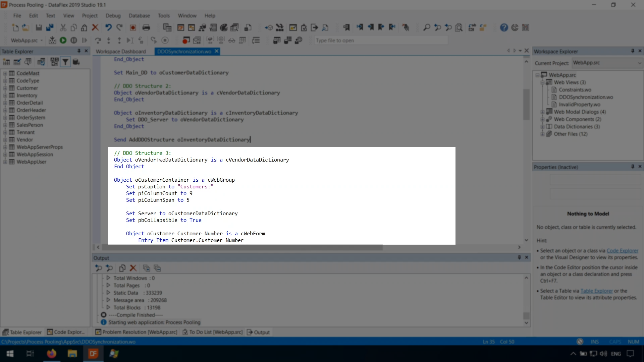Click the green Run program icon
This screenshot has height=362, width=644.
[63, 40]
